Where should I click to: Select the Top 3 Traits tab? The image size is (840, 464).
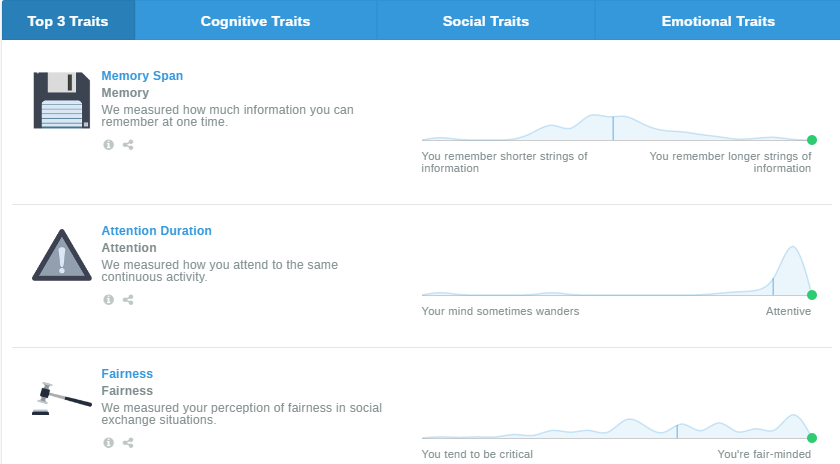point(68,21)
